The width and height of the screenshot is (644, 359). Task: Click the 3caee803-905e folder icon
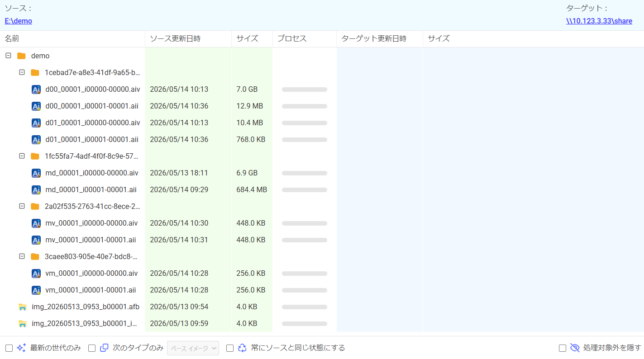click(x=35, y=257)
